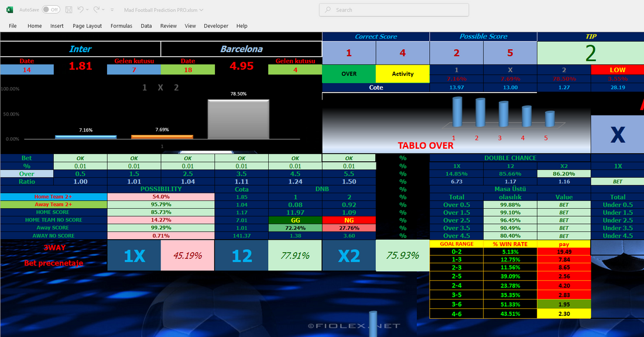The width and height of the screenshot is (644, 337).
Task: Select the 75.93% cell
Action: (x=403, y=256)
